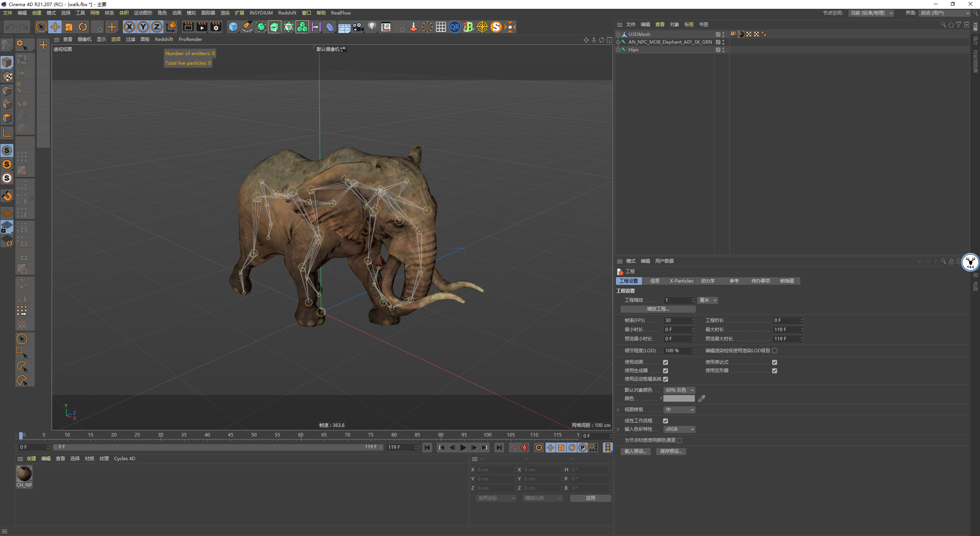
Task: Click the 缩放工程... button
Action: [x=658, y=309]
